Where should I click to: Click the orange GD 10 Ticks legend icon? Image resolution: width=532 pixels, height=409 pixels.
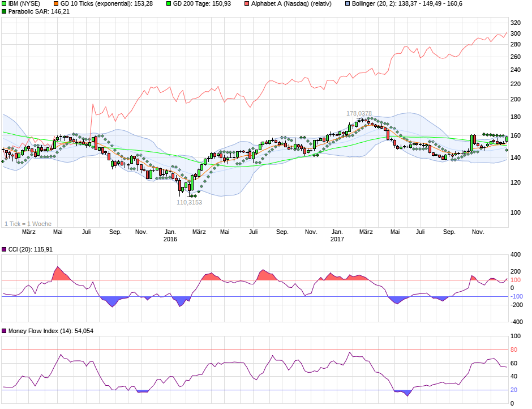coord(56,5)
